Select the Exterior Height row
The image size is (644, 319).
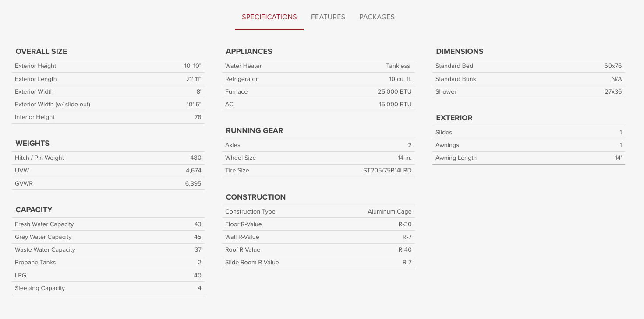108,66
